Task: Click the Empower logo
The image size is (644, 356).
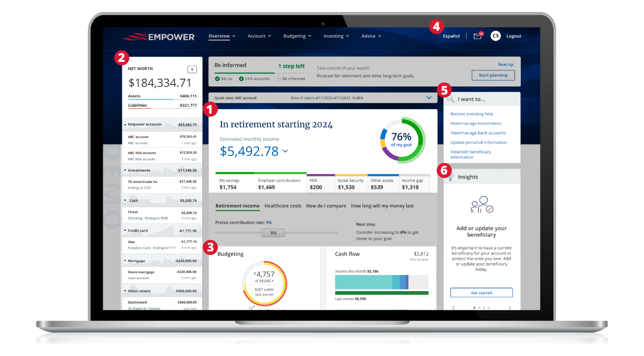Action: point(158,37)
